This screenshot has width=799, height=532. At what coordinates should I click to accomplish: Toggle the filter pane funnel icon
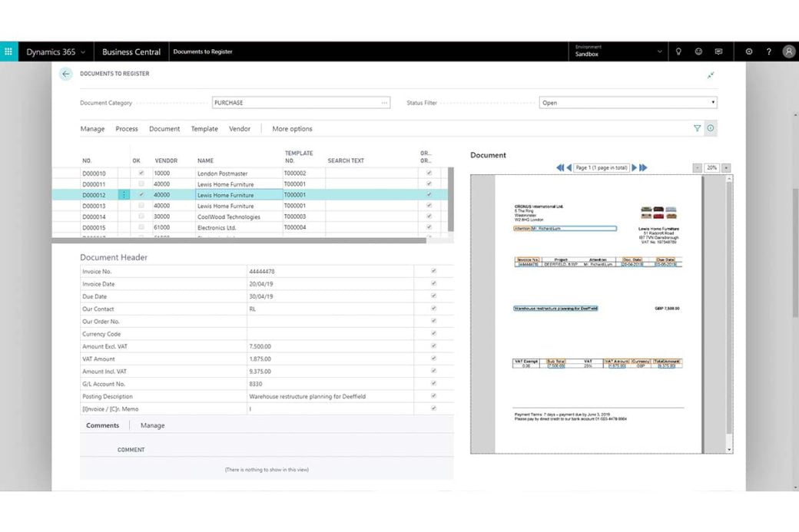pos(697,128)
